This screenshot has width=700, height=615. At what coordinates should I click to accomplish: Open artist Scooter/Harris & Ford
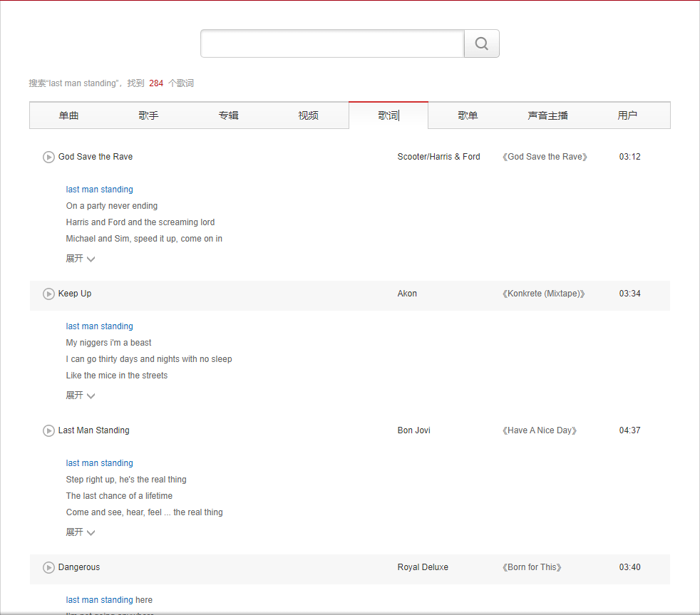tap(438, 157)
